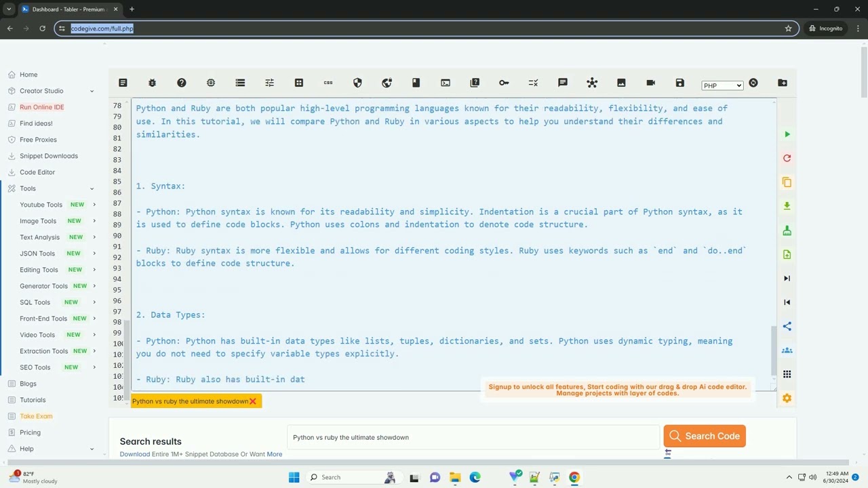Screen dimensions: 868x488
Task: Run code with green play icon
Action: coord(787,134)
